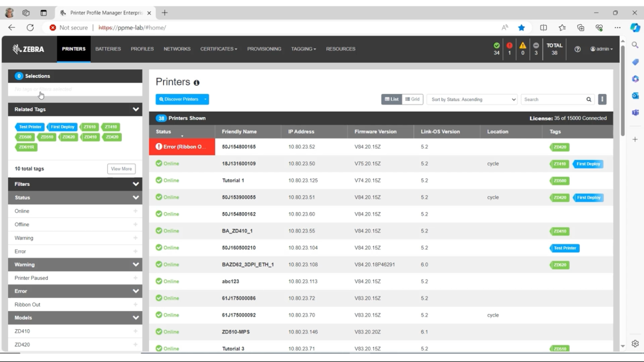Image resolution: width=644 pixels, height=362 pixels.
Task: Click the page's vertical scrollbar
Action: [623, 91]
